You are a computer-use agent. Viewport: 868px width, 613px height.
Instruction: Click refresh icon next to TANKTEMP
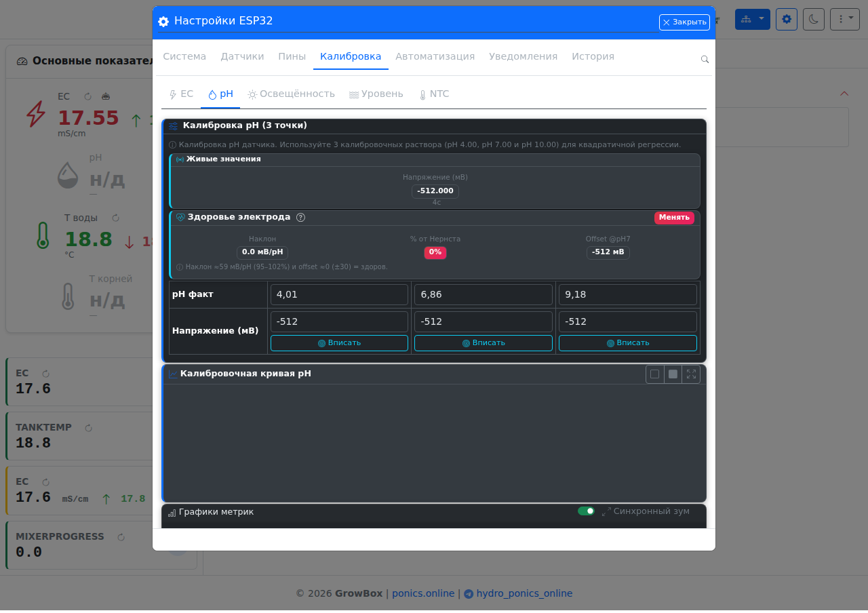pos(88,428)
